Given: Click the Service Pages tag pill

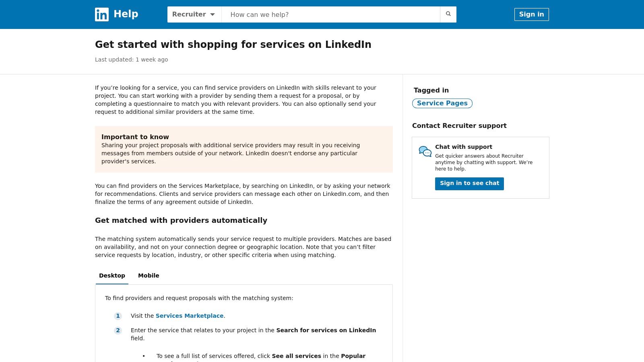Looking at the screenshot, I should tap(442, 103).
